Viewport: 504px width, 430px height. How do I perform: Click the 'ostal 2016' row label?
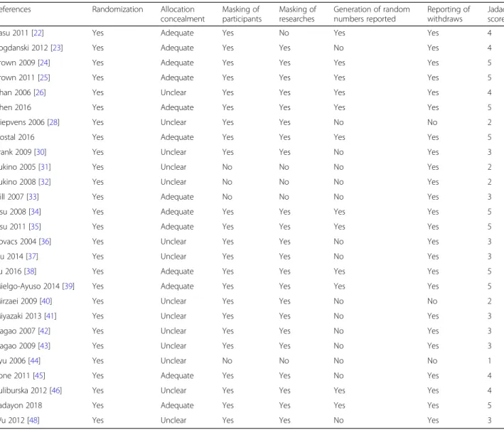(17, 137)
